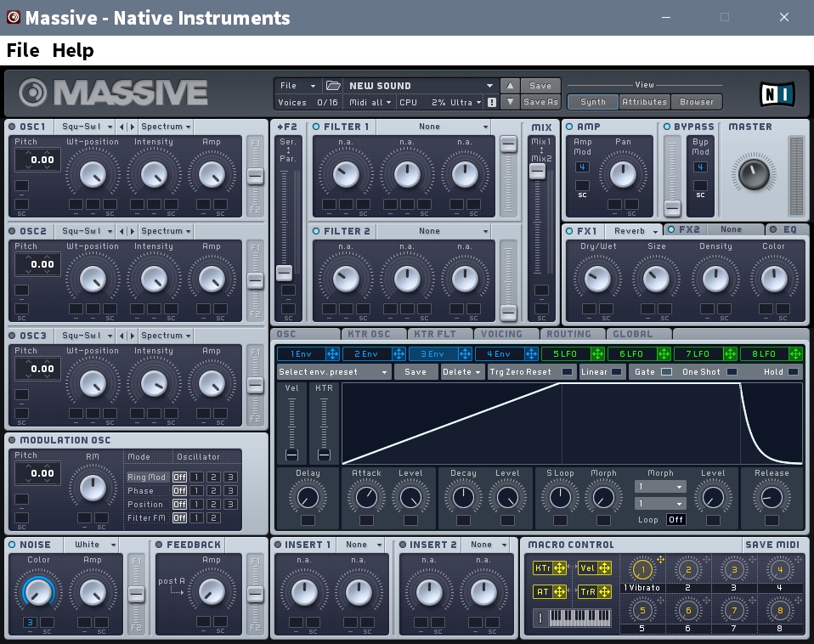Click the Save button in header
Screen dimensions: 814x644
click(540, 86)
